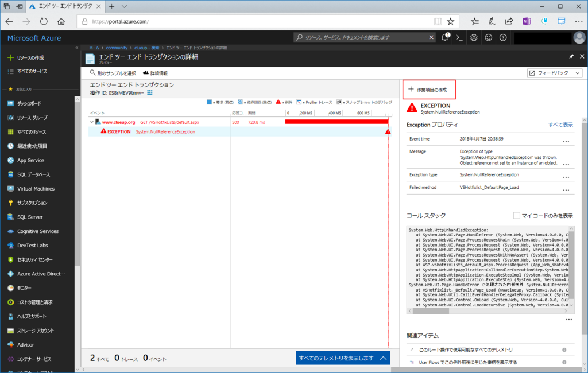Go to clueup - 検索 breadcrumb
This screenshot has height=373, width=588.
point(146,48)
